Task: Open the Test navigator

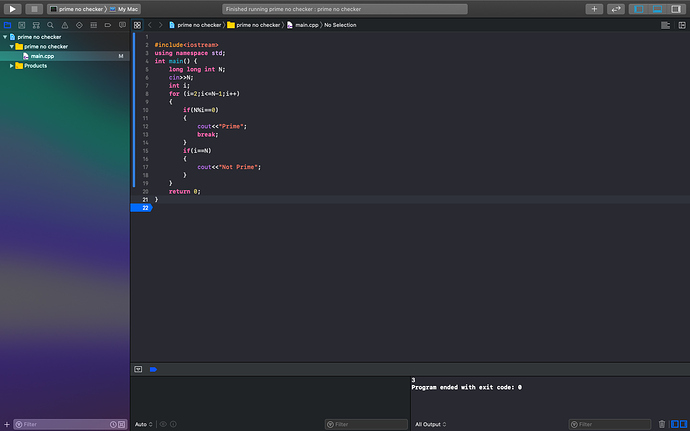Action: 79,25
